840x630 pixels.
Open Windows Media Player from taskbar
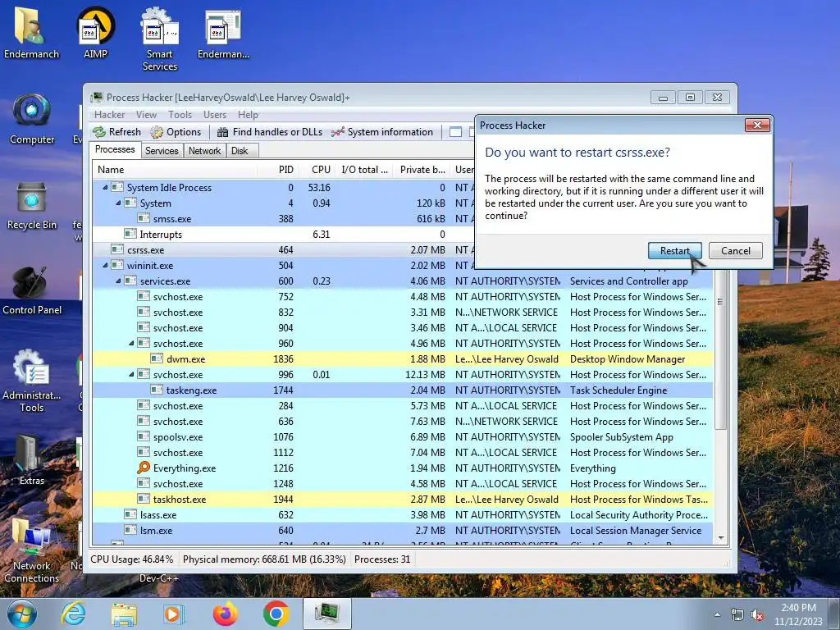coord(175,614)
